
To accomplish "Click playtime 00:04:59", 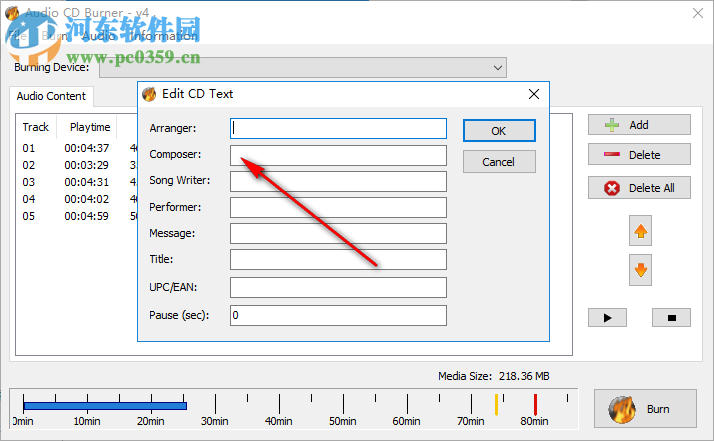I will (87, 216).
